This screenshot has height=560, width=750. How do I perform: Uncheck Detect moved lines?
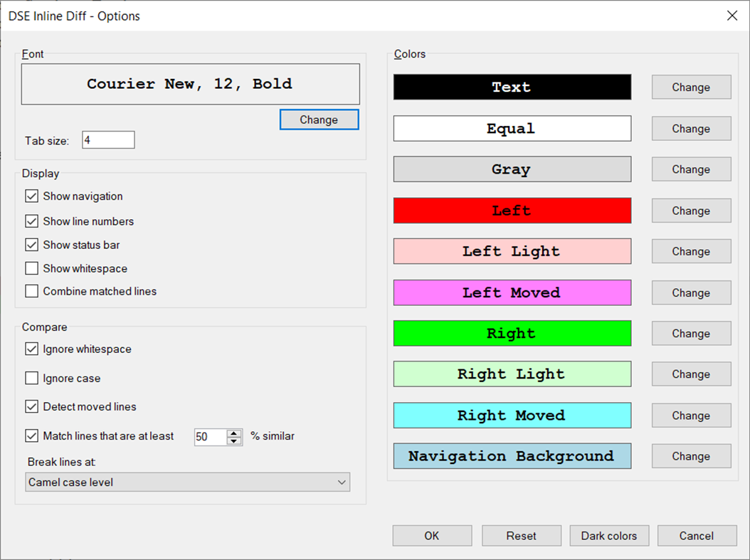pyautogui.click(x=31, y=406)
